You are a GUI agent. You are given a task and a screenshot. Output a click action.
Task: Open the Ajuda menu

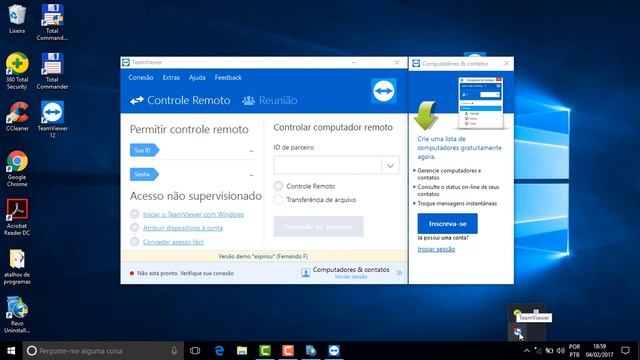click(x=197, y=78)
